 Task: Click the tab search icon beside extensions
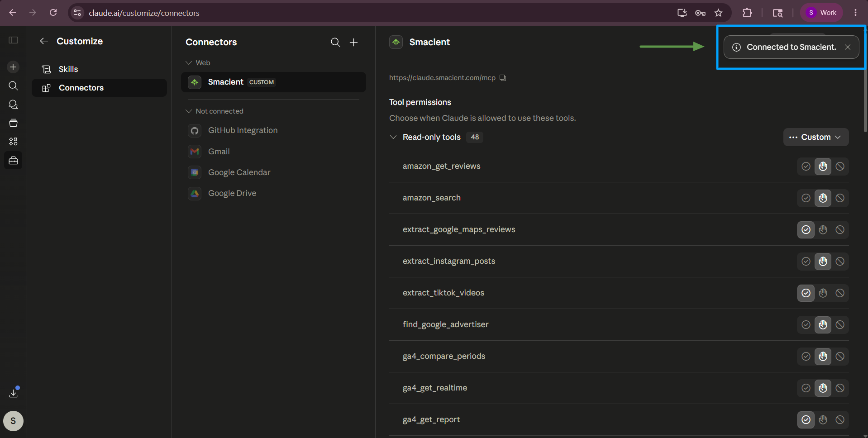777,13
